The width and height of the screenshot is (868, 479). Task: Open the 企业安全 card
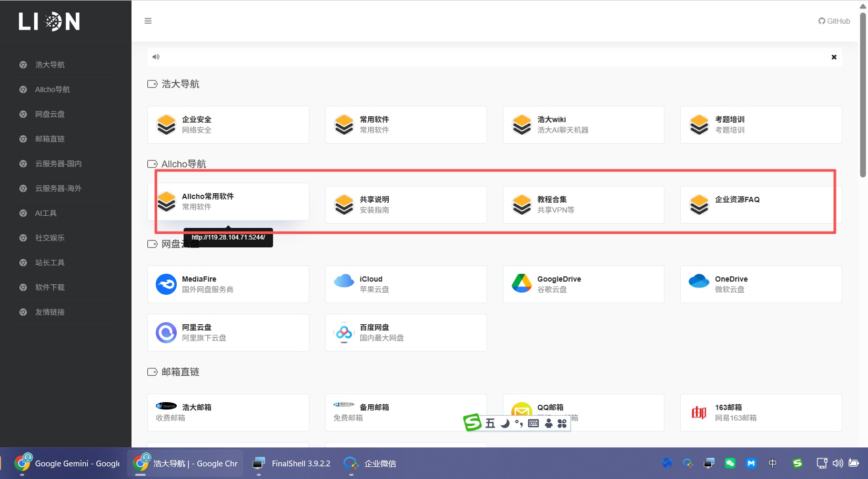pos(228,125)
